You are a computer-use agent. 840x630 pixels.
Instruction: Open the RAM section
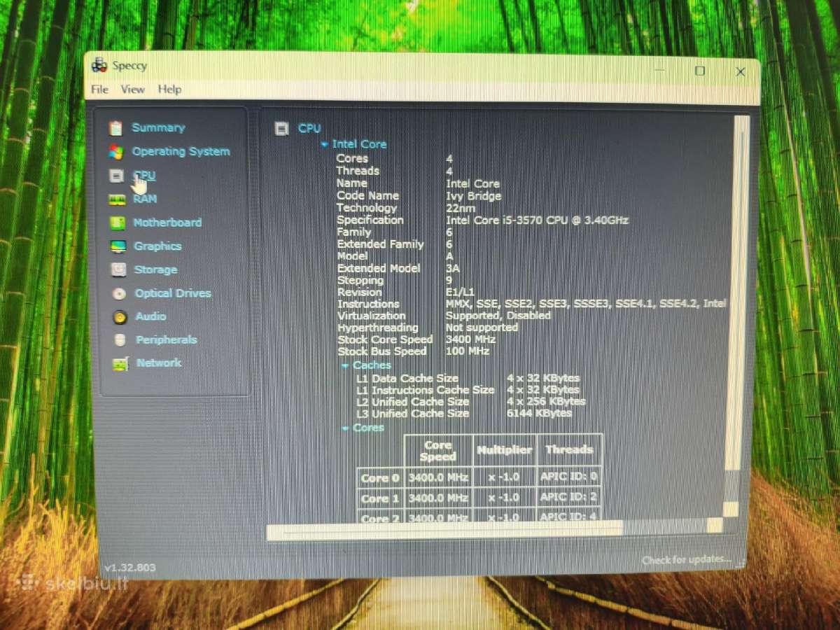(145, 199)
